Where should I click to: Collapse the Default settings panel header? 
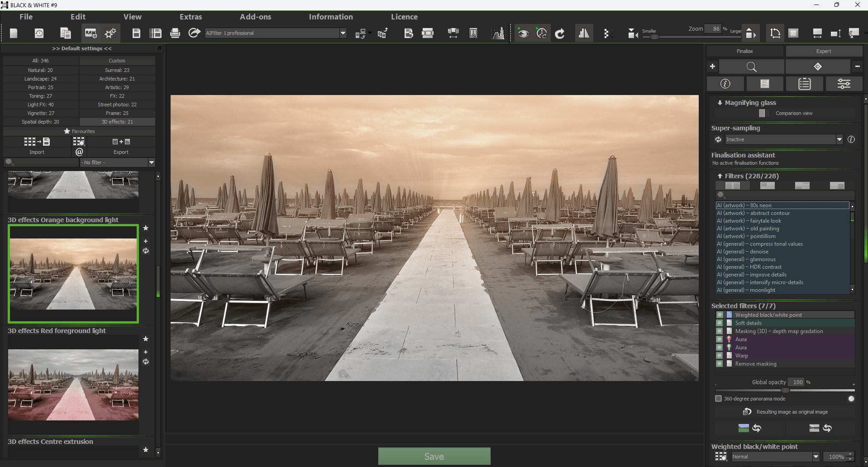point(82,48)
